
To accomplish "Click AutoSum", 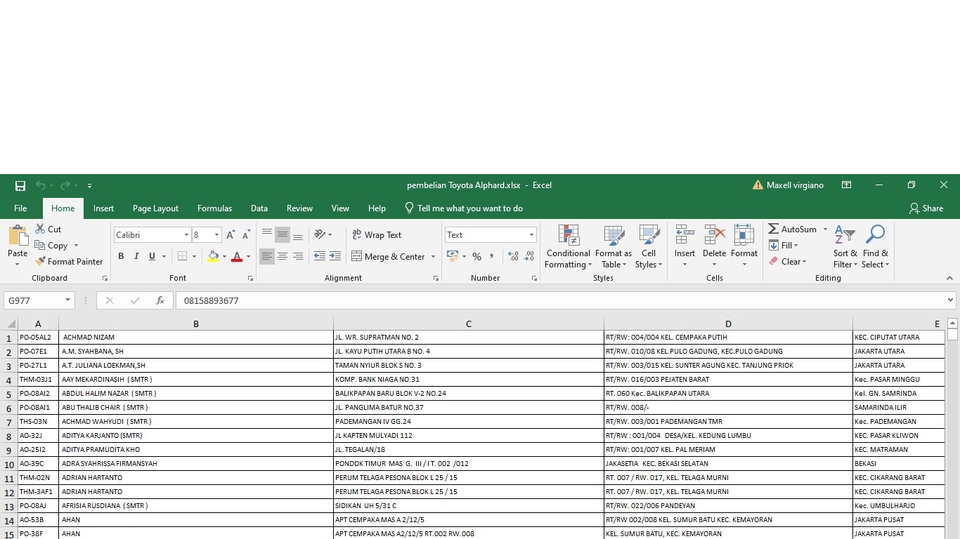I will click(792, 229).
